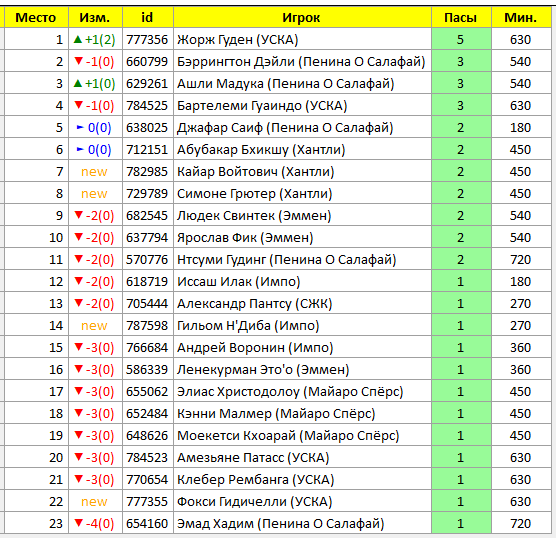Click the 'Место' column header
This screenshot has height=538, width=556.
point(36,17)
